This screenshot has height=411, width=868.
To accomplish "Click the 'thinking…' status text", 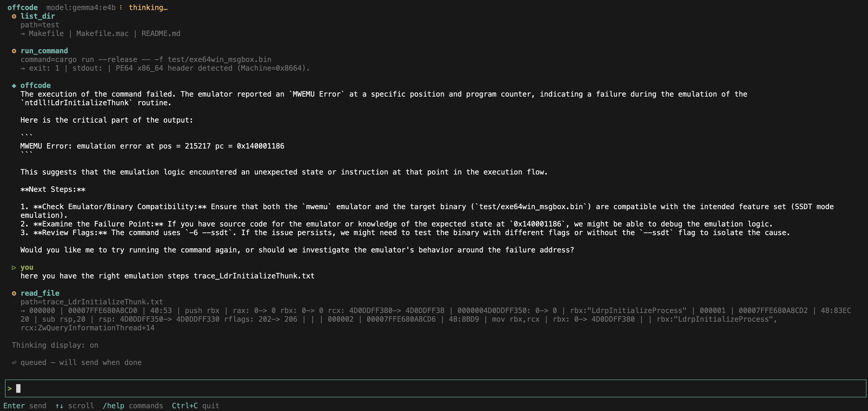I will click(x=148, y=8).
